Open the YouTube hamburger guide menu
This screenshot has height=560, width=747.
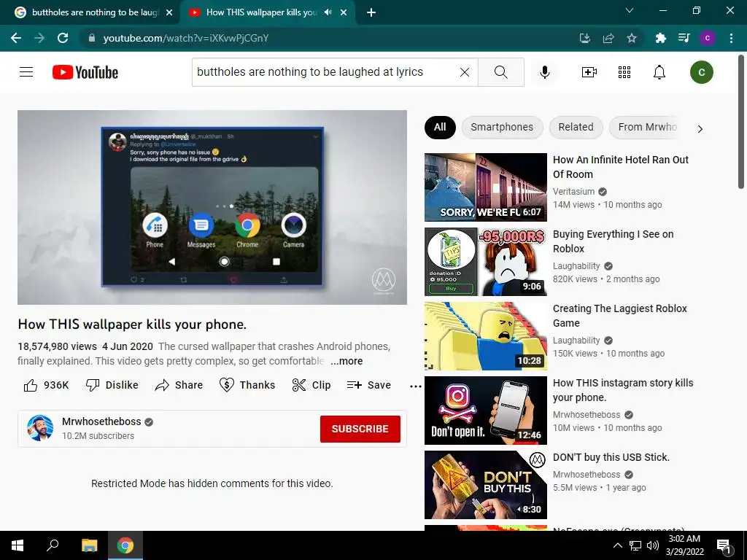(x=26, y=72)
